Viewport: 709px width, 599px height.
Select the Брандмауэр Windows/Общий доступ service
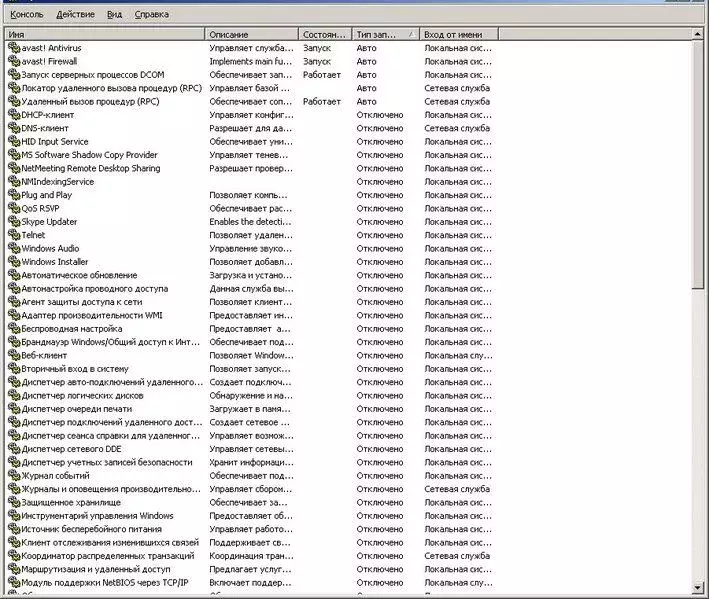click(111, 342)
